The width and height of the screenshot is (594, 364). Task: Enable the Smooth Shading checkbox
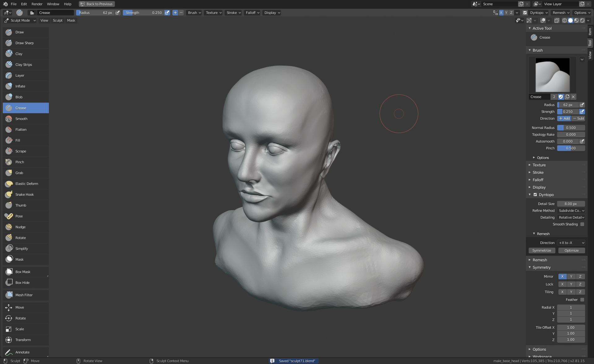coord(582,224)
